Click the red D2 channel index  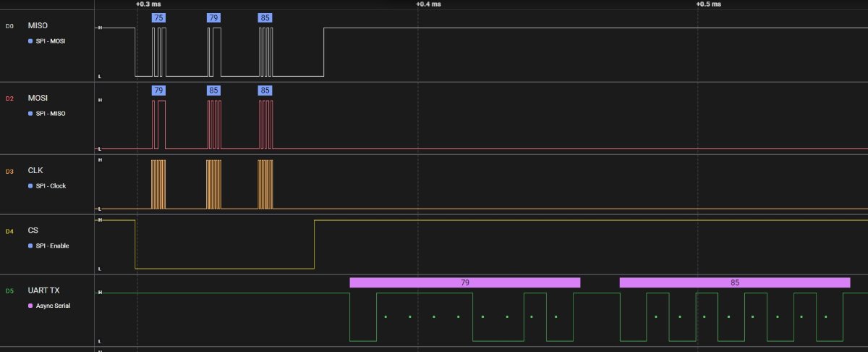pos(9,98)
